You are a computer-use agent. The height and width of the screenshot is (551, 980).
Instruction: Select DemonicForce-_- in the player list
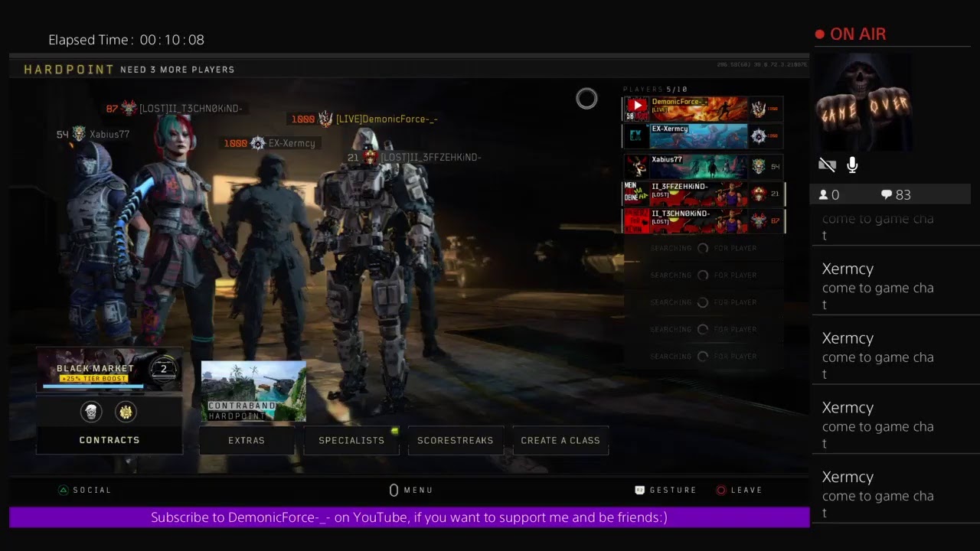[x=703, y=109]
